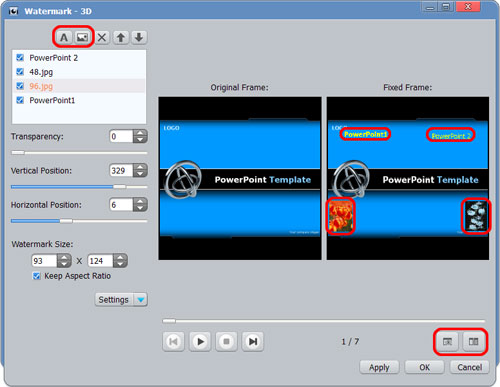Focus the Transparency input field
500x387 pixels.
[x=122, y=136]
